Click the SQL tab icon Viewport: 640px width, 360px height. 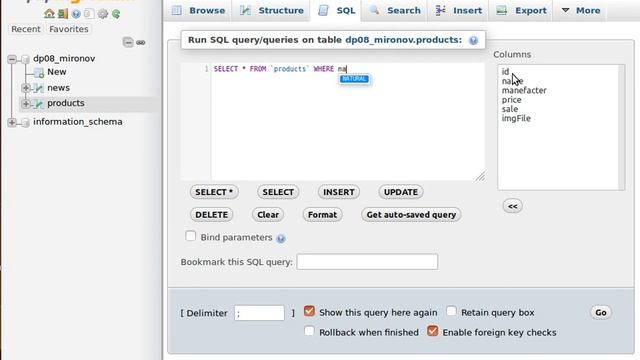[323, 10]
